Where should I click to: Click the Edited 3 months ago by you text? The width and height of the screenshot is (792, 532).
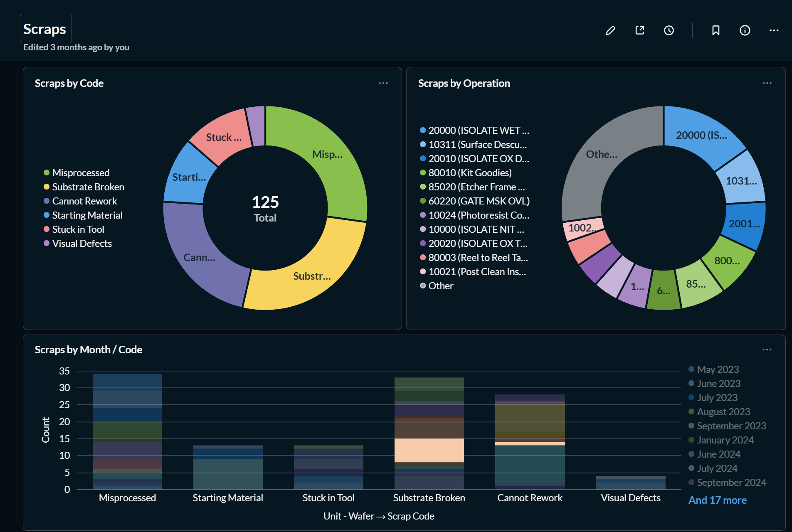tap(76, 47)
